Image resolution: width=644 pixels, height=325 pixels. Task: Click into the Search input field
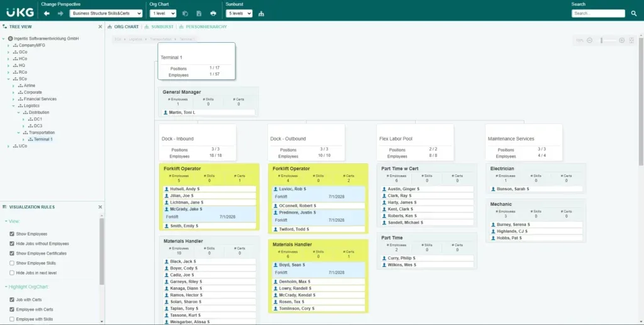tap(598, 14)
